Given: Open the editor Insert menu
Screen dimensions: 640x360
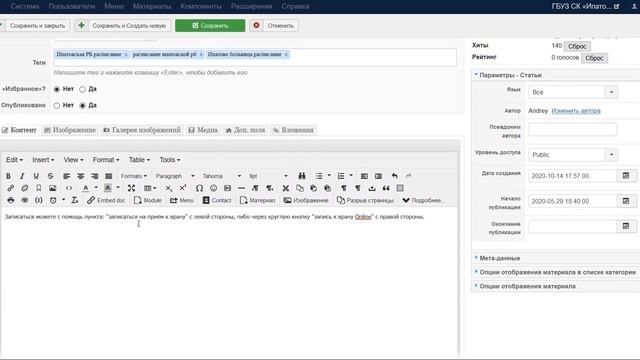Looking at the screenshot, I should coord(43,160).
